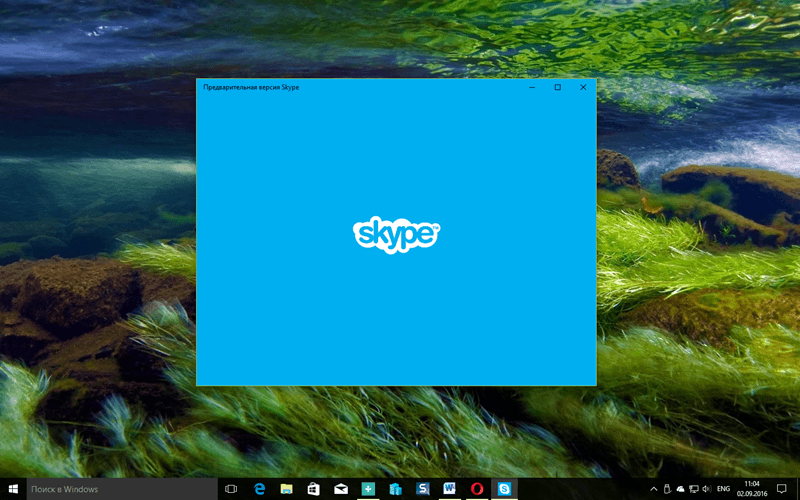The width and height of the screenshot is (800, 500).
Task: Open the Action Center notifications icon
Action: [x=781, y=489]
